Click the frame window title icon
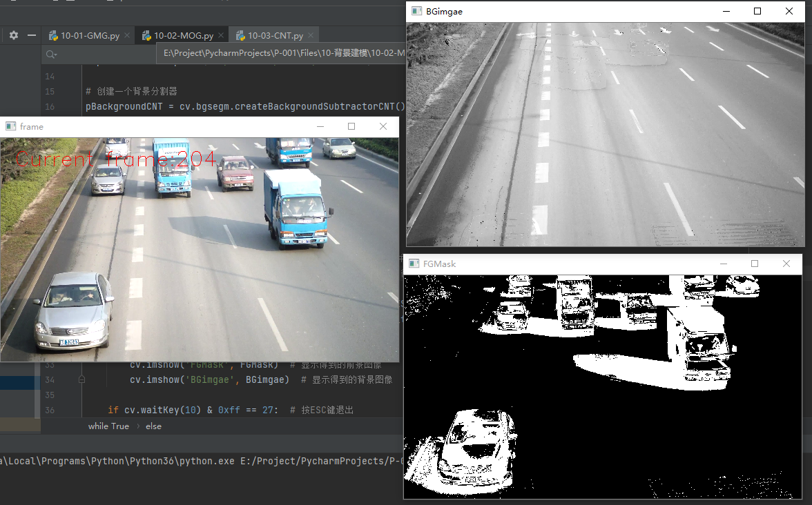812x505 pixels. click(10, 126)
